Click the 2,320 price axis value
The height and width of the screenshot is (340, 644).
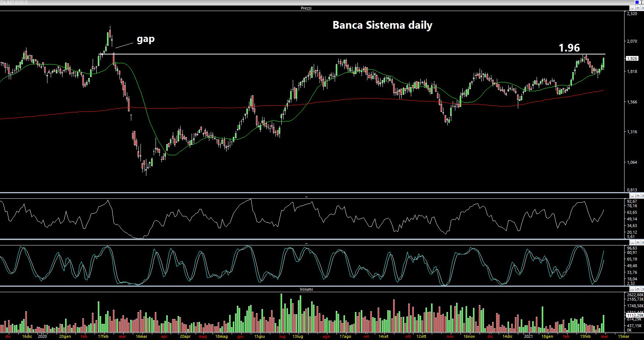[x=632, y=14]
